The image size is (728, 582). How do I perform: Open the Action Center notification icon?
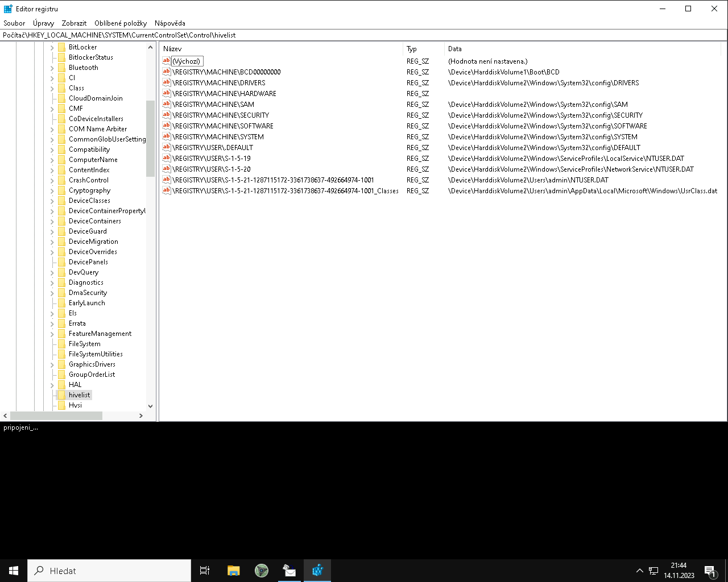710,570
